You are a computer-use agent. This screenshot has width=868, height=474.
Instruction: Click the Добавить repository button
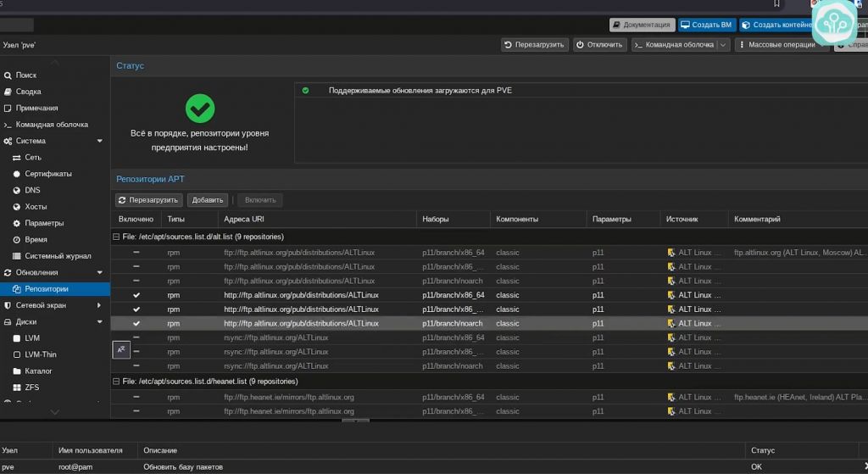click(208, 200)
